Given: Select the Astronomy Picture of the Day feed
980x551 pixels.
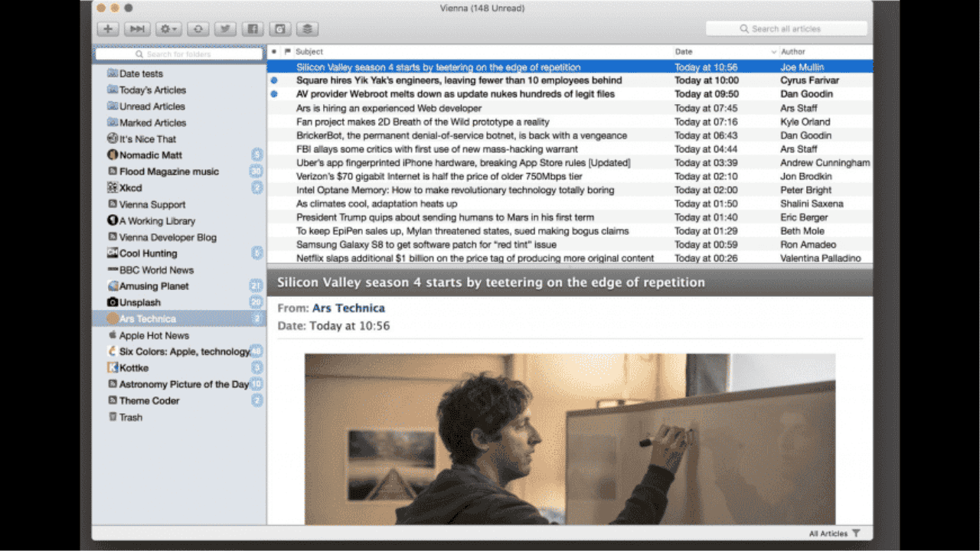Looking at the screenshot, I should point(179,384).
